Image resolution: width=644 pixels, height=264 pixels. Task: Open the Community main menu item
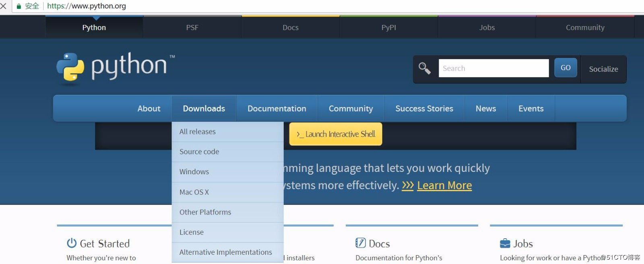(x=351, y=109)
